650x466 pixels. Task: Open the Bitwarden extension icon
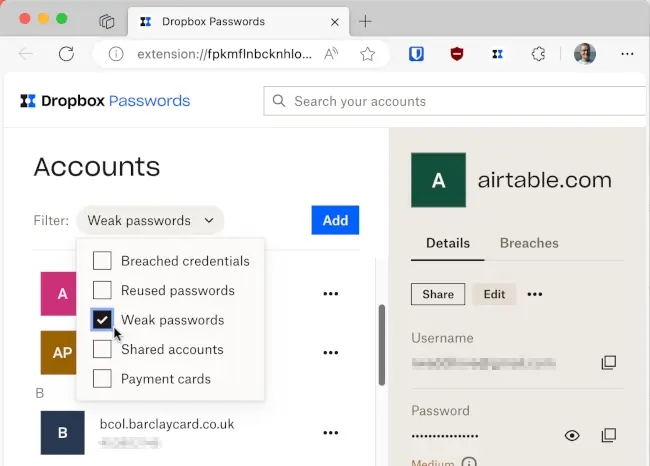(416, 54)
